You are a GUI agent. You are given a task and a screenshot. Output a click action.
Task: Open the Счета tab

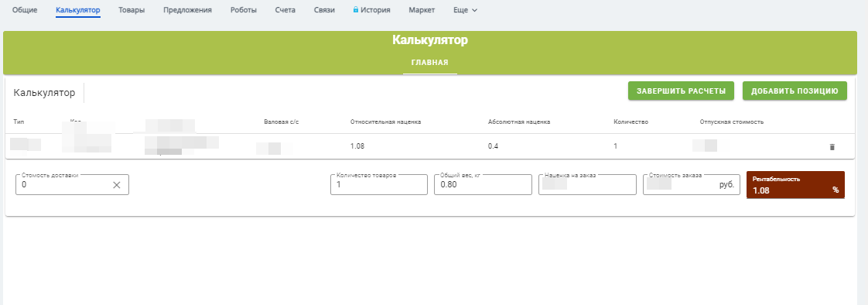[285, 10]
